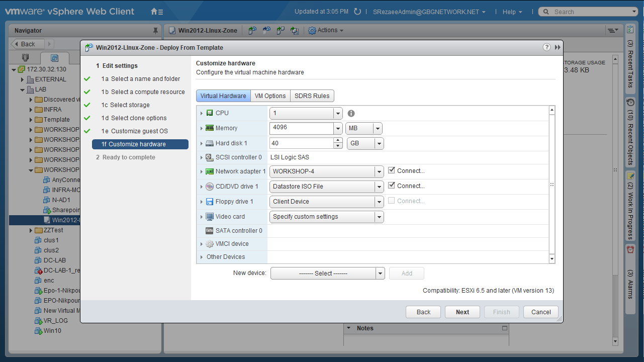Viewport: 644px width, 362px height.
Task: Click the Cancel button
Action: 540,312
